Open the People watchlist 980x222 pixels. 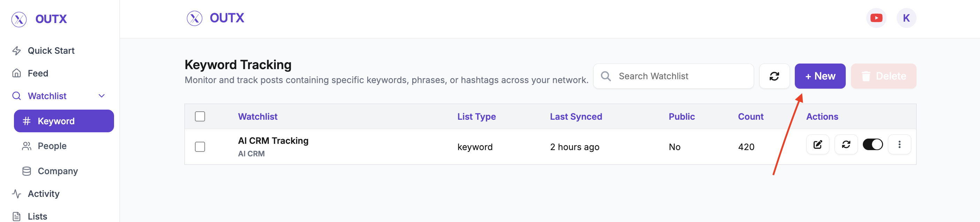(52, 146)
